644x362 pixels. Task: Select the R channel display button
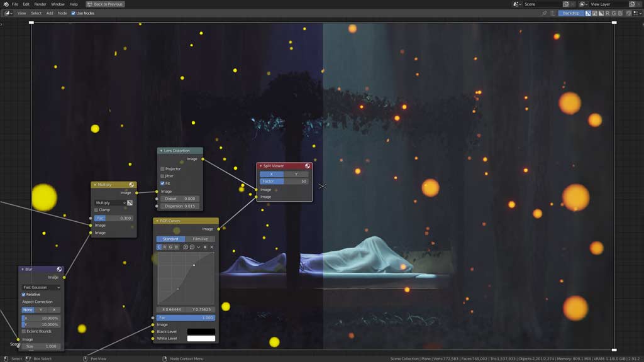coord(608,13)
